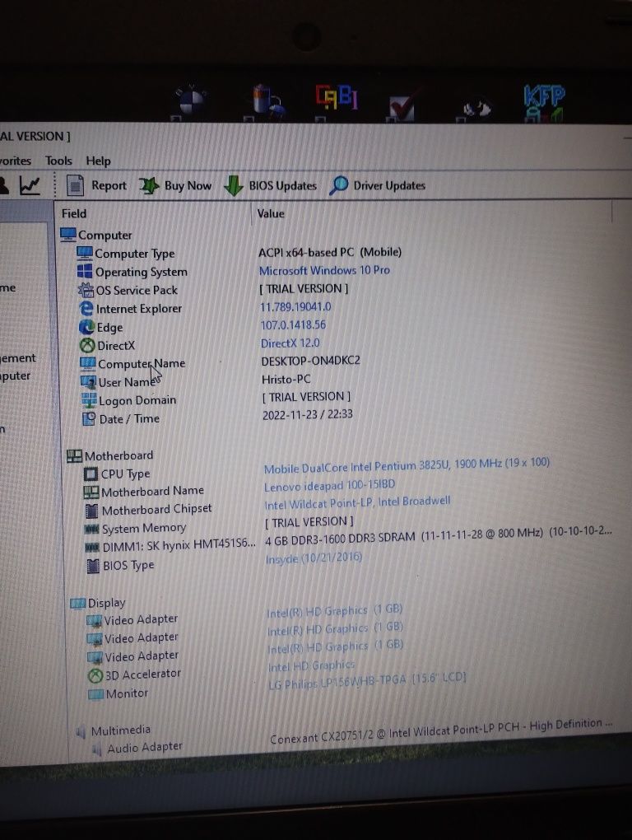Open the DirectX 12.0 link
The width and height of the screenshot is (632, 840).
point(290,343)
